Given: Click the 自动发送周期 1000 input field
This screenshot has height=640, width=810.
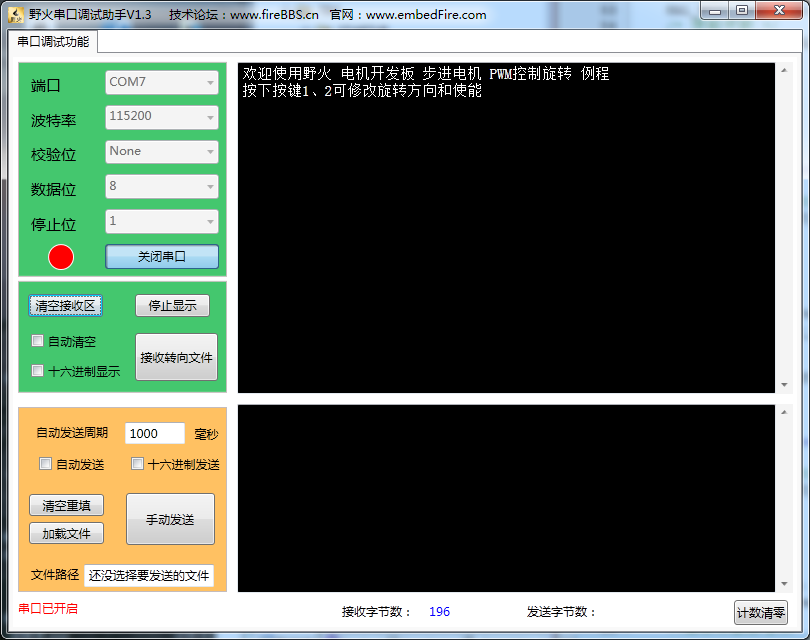Looking at the screenshot, I should pos(154,433).
